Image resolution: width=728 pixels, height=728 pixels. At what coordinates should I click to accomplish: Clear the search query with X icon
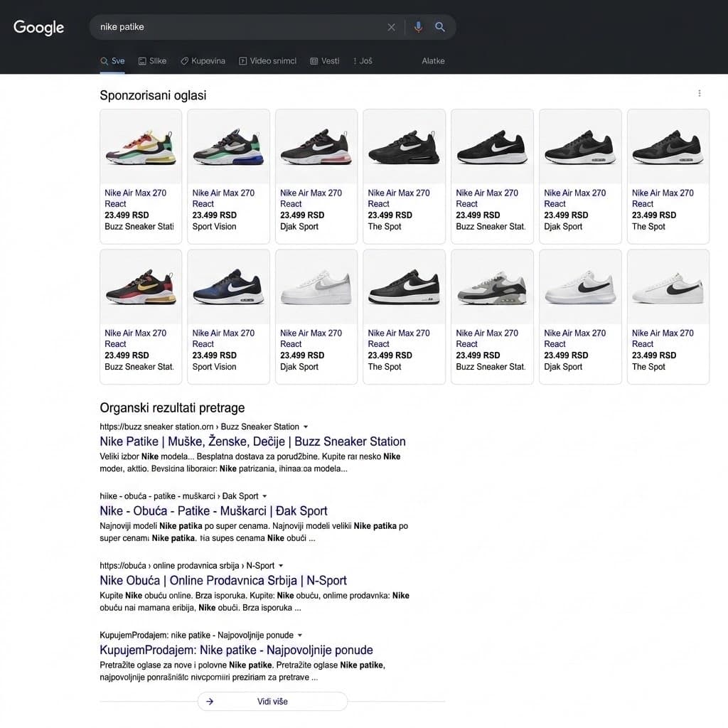click(392, 28)
